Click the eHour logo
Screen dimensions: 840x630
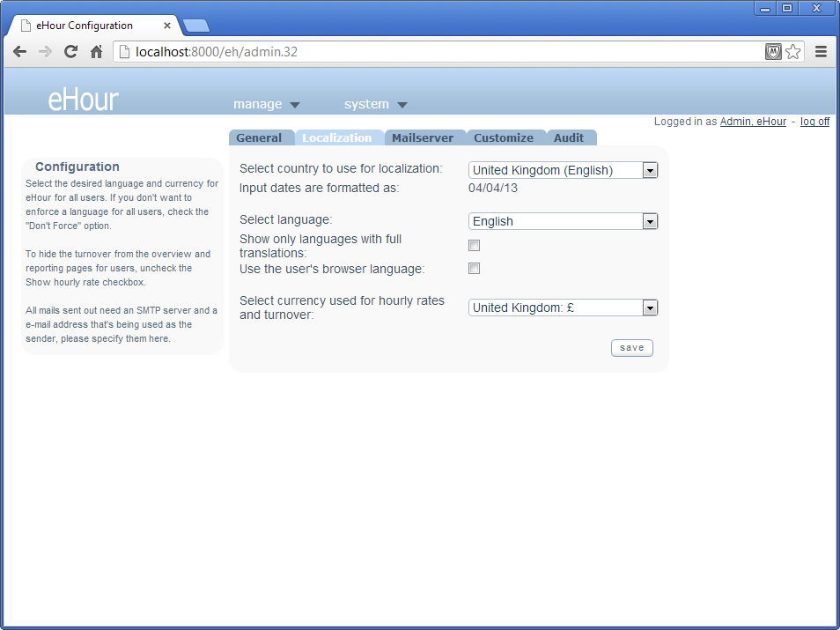83,100
